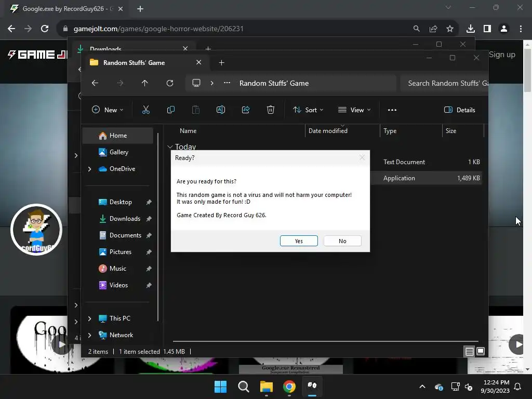
Task: Click the Rename icon in Explorer toolbar
Action: 220,110
